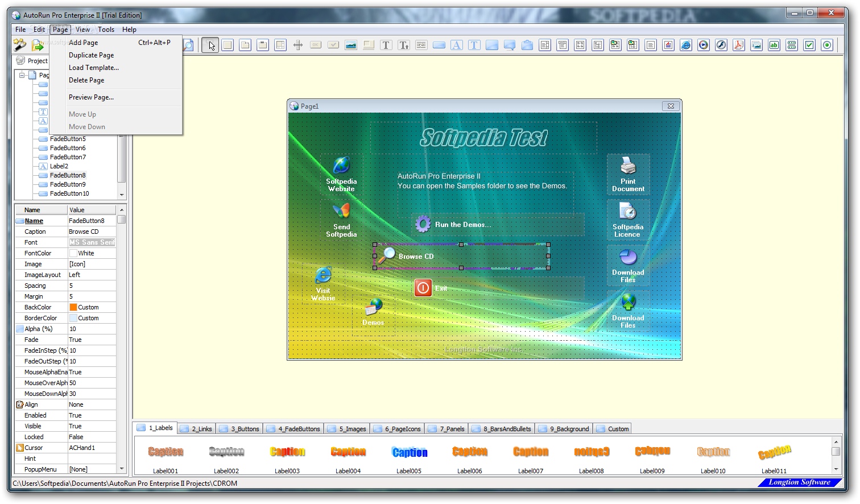Insert a PDF document object
This screenshot has height=504, width=860.
tap(739, 45)
